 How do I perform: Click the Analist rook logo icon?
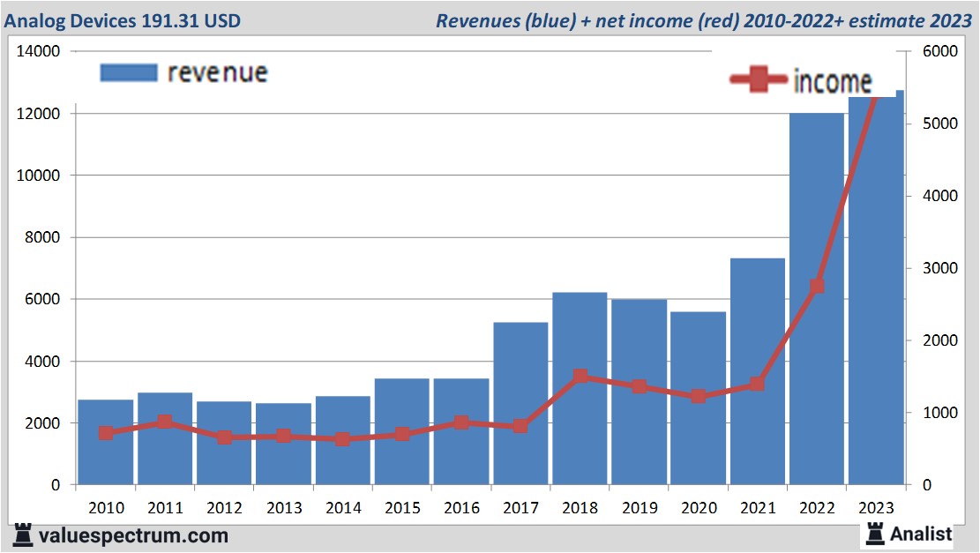pos(875,533)
